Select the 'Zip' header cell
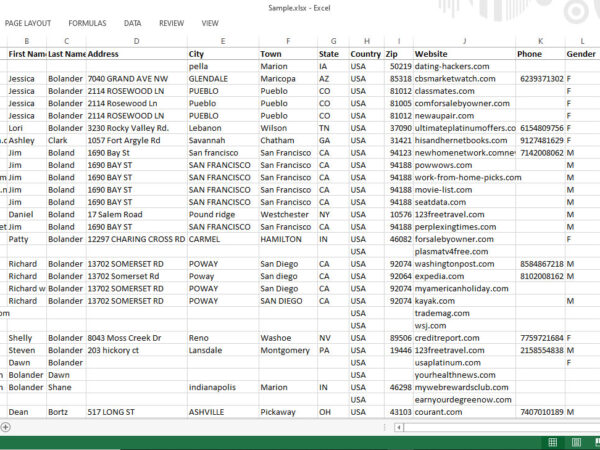Viewport: 600px width, 450px height. 399,54
